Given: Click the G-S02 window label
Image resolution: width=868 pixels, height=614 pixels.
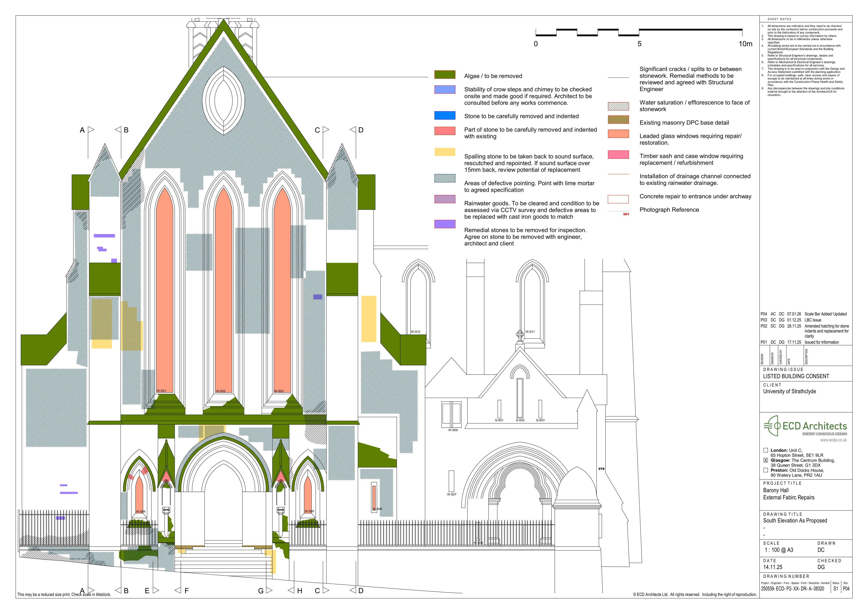Looking at the screenshot, I should [520, 420].
